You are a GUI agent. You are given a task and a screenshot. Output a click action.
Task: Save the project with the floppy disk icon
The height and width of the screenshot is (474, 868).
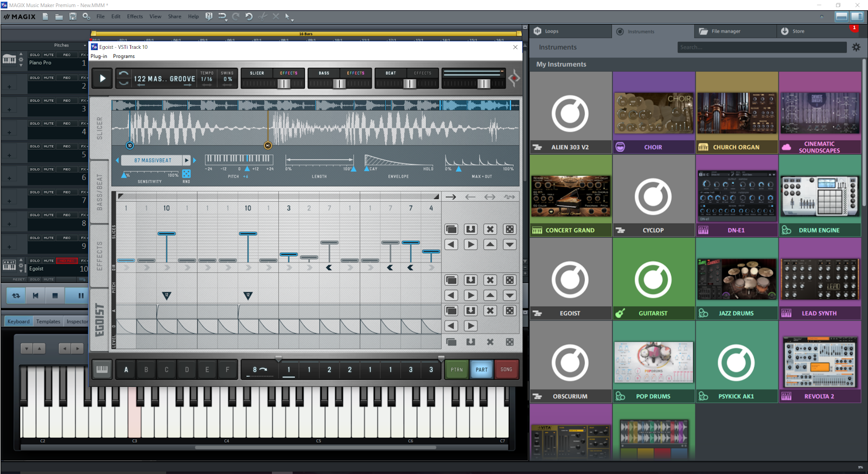73,17
